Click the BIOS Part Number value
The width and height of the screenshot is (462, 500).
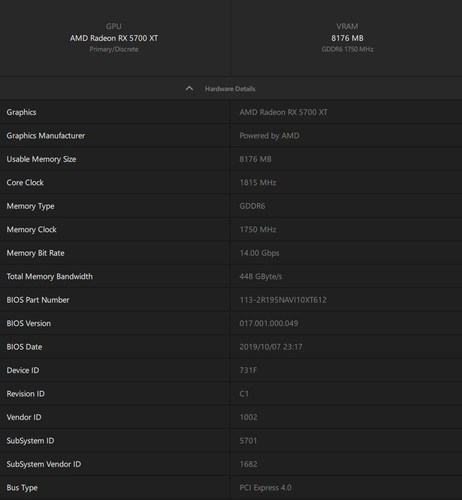coord(283,300)
